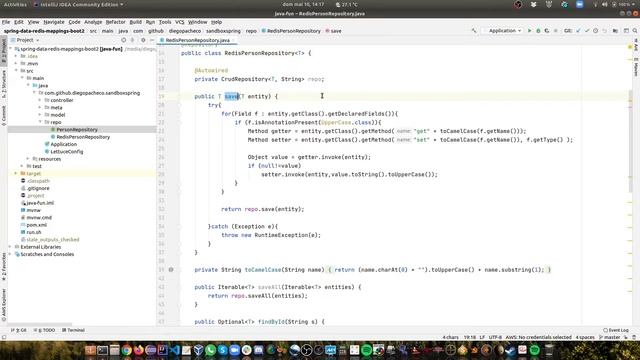Open the Application run configuration dropdown
The height and width of the screenshot is (360, 640).
click(x=502, y=31)
